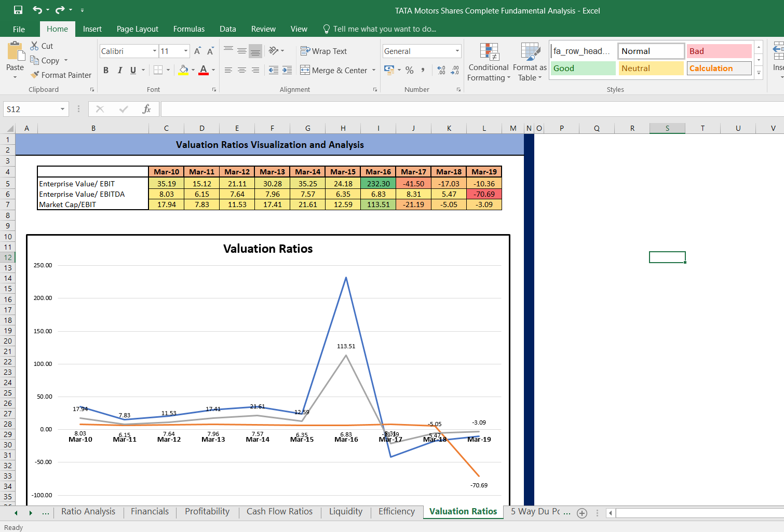This screenshot has height=532, width=784.
Task: Toggle Wrap Text
Action: point(324,51)
